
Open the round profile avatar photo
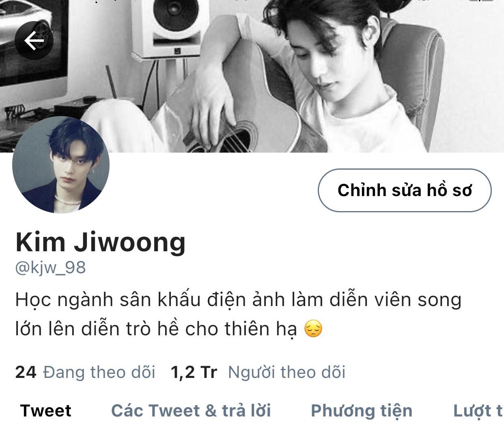click(x=61, y=165)
